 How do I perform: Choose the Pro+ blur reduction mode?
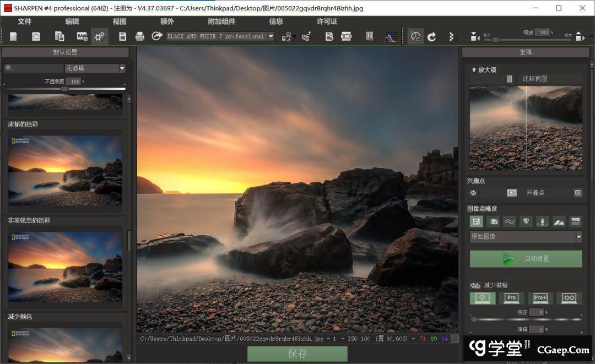(540, 298)
